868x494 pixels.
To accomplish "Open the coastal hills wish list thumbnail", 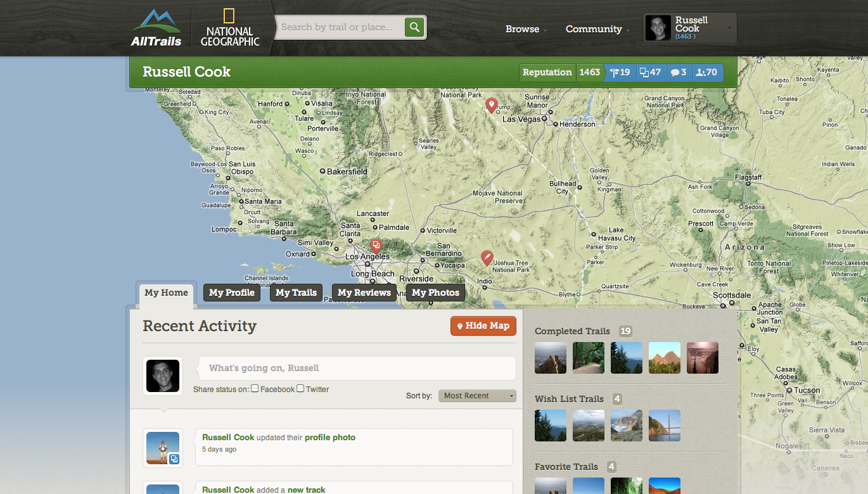I will [589, 426].
